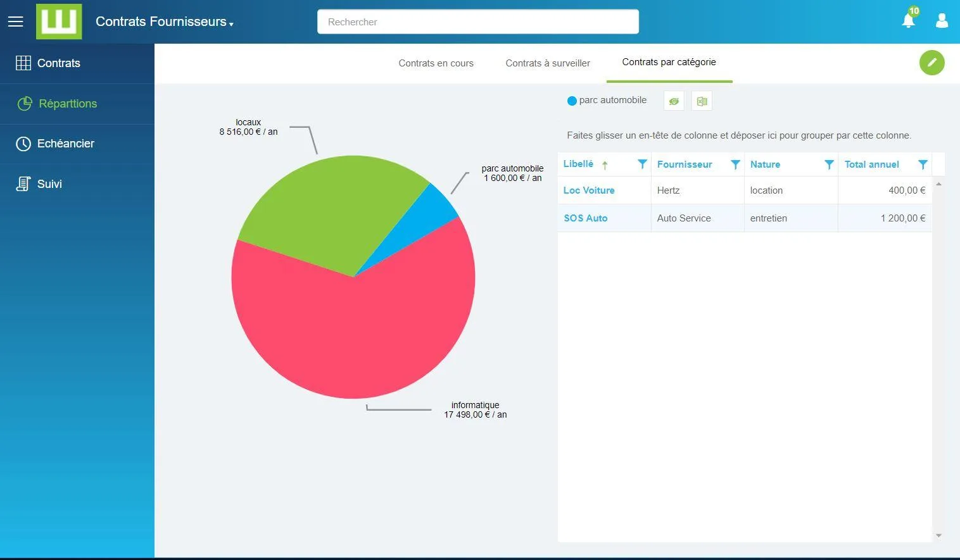Sort by the Fournisseur column header

click(x=685, y=165)
